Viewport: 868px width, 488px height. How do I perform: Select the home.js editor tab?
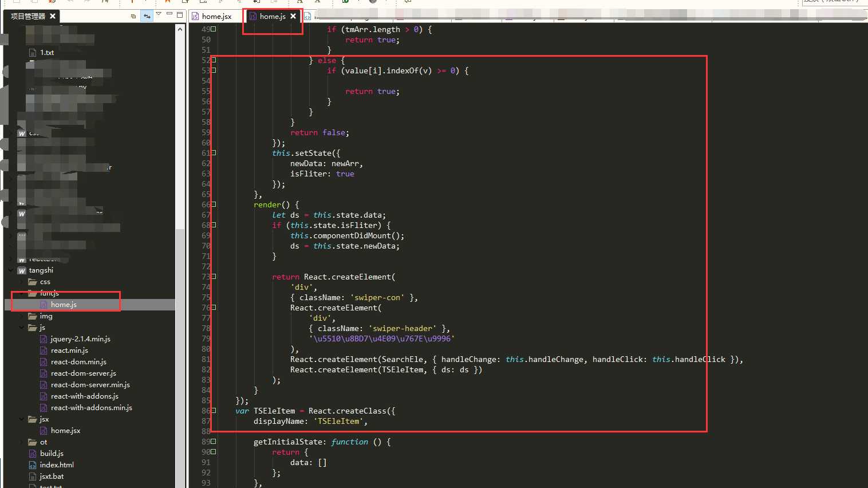(x=273, y=16)
